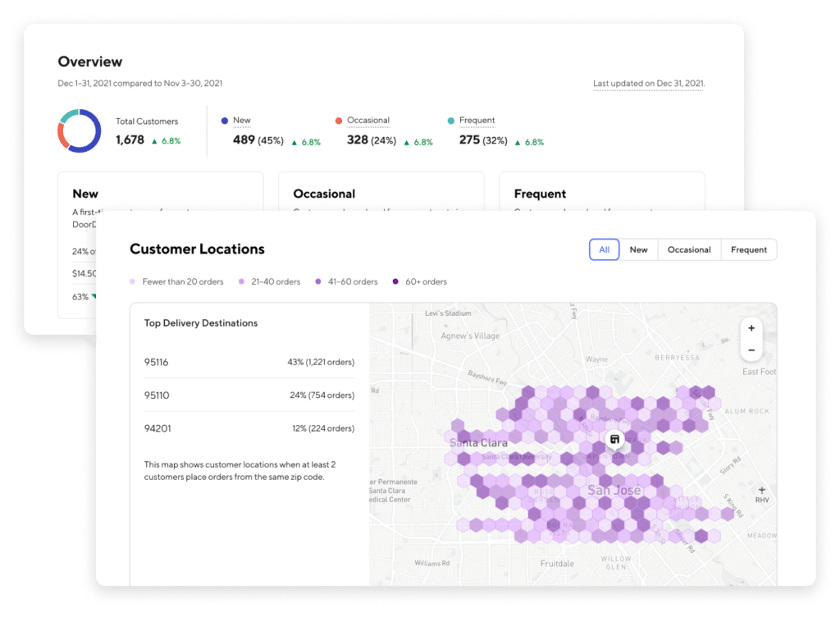Select the 94201 delivery destination row
840x622 pixels.
(249, 428)
